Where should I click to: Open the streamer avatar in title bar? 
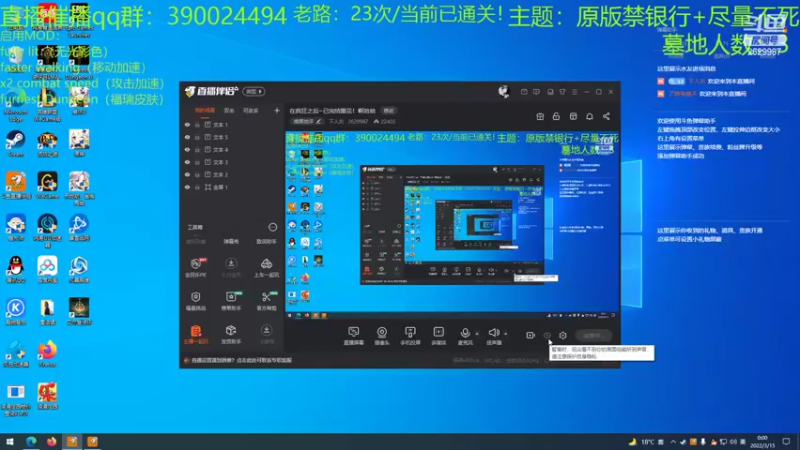click(504, 91)
